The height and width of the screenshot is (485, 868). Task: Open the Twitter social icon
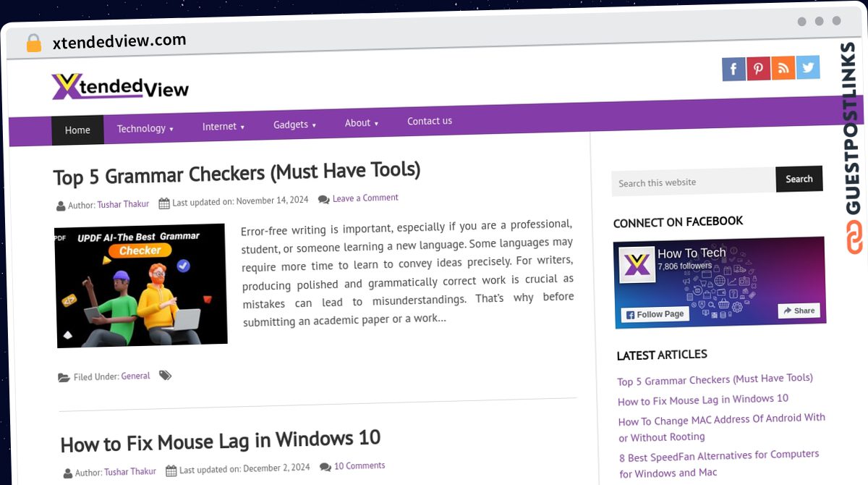808,67
